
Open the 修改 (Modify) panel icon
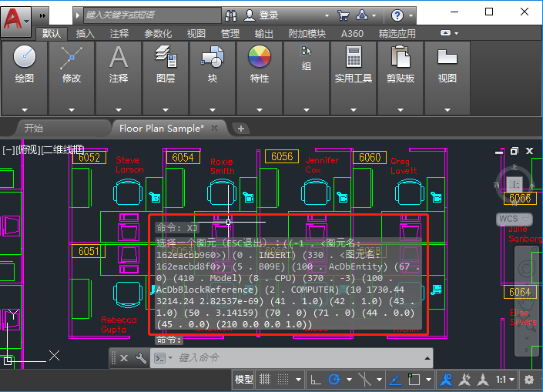[72, 57]
